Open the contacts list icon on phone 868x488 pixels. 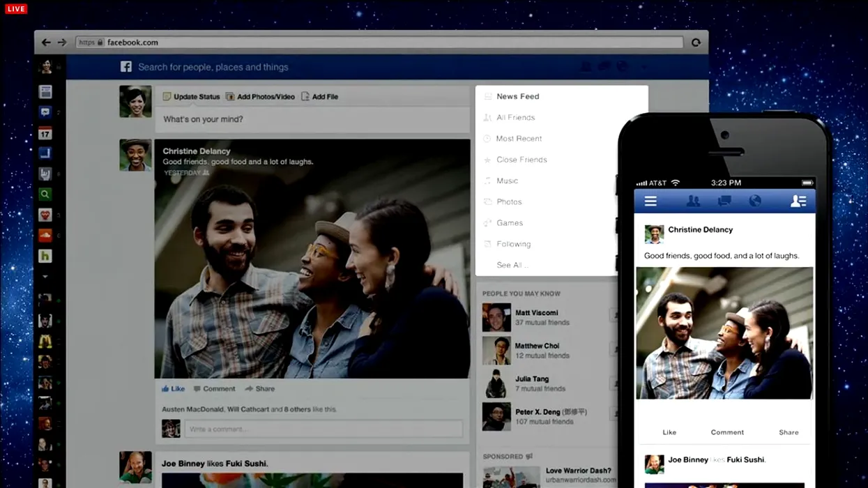tap(798, 201)
